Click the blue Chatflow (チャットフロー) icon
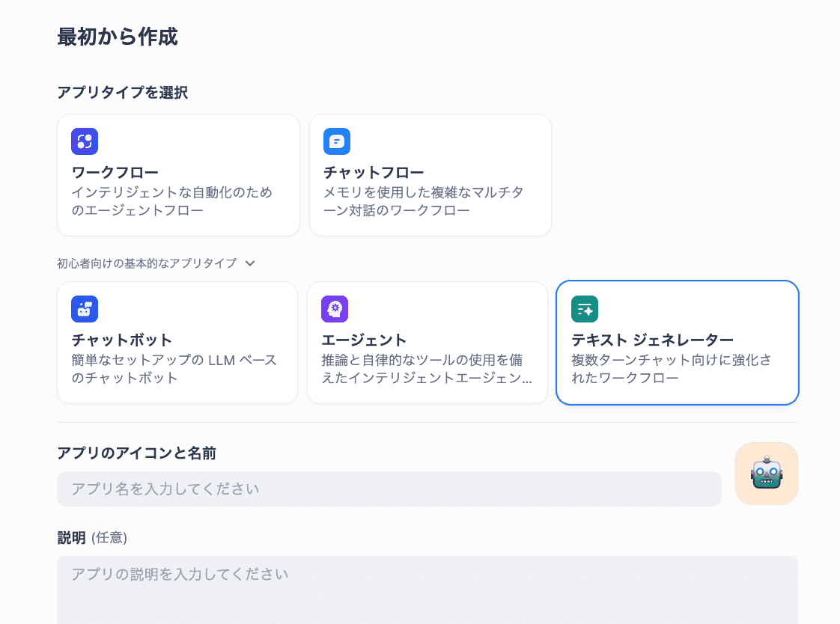Viewport: 840px width, 624px height. 337,141
